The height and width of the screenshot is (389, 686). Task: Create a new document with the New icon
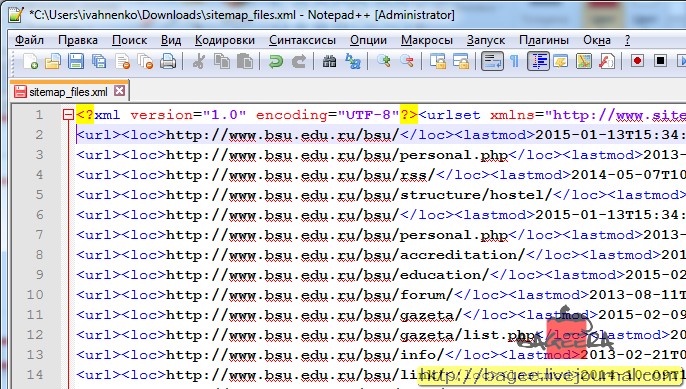[30, 61]
